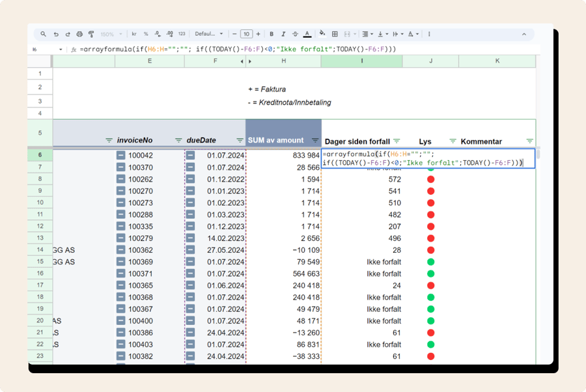The height and width of the screenshot is (392, 586).
Task: Select column E header
Action: pos(150,61)
